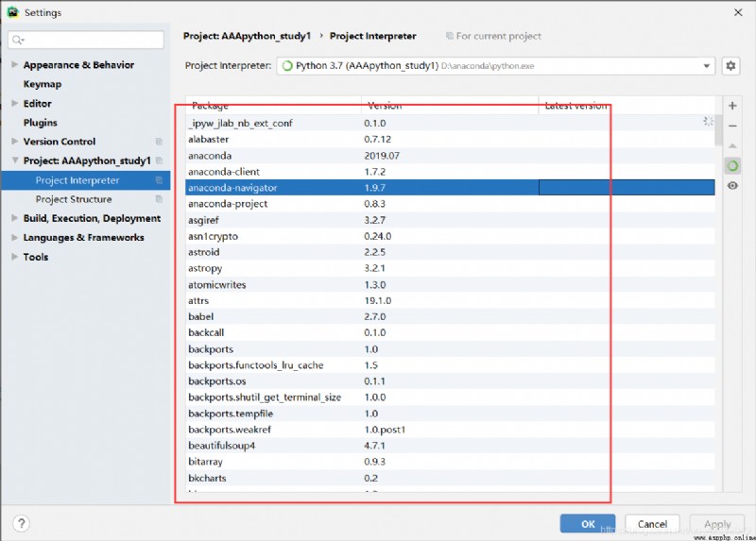Click the settings search field
The width and height of the screenshot is (756, 541).
86,40
